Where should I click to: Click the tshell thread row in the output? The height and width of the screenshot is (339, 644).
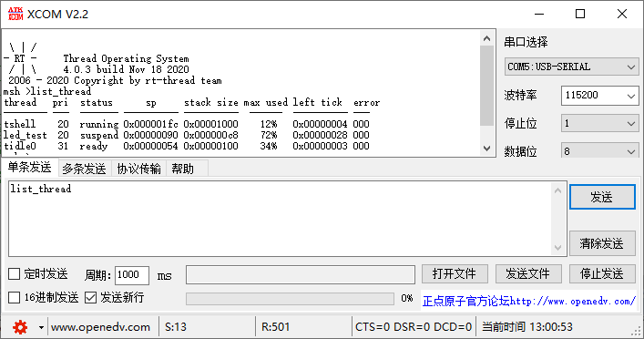(x=187, y=124)
